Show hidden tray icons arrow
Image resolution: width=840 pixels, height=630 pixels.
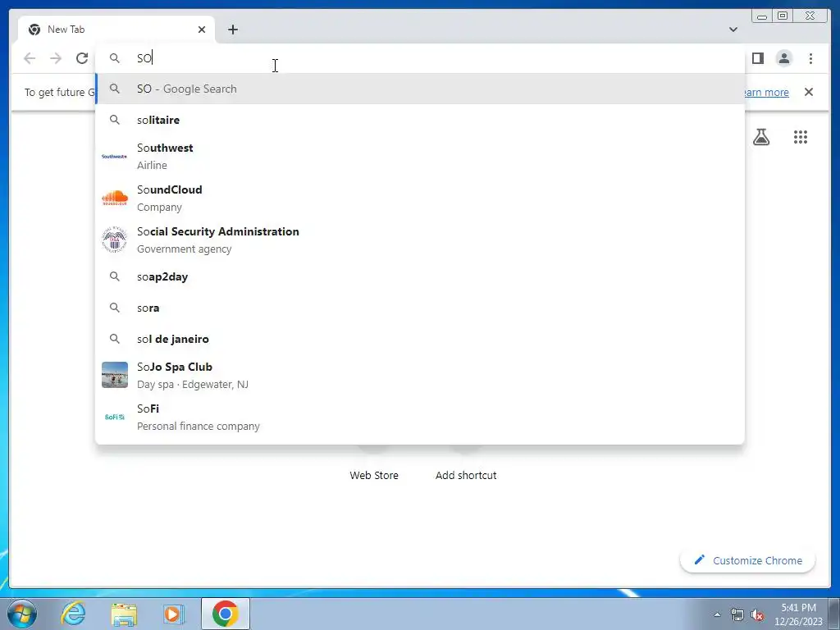717,614
